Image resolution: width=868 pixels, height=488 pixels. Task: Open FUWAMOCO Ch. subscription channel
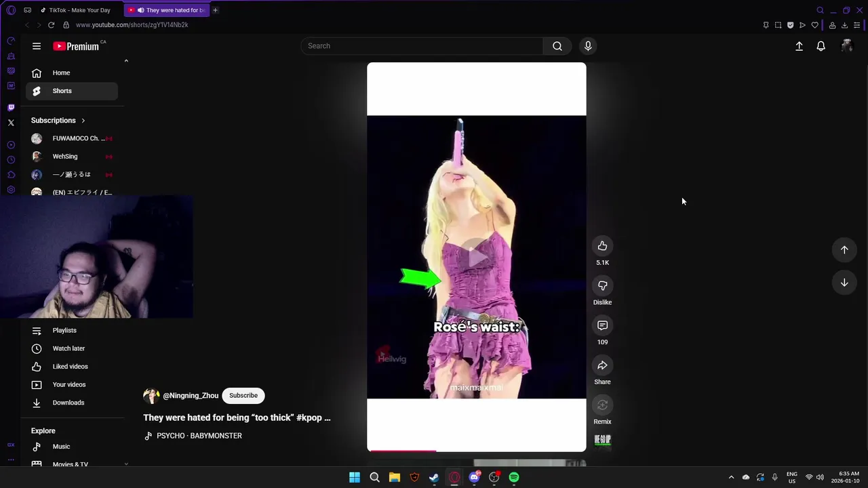point(72,138)
